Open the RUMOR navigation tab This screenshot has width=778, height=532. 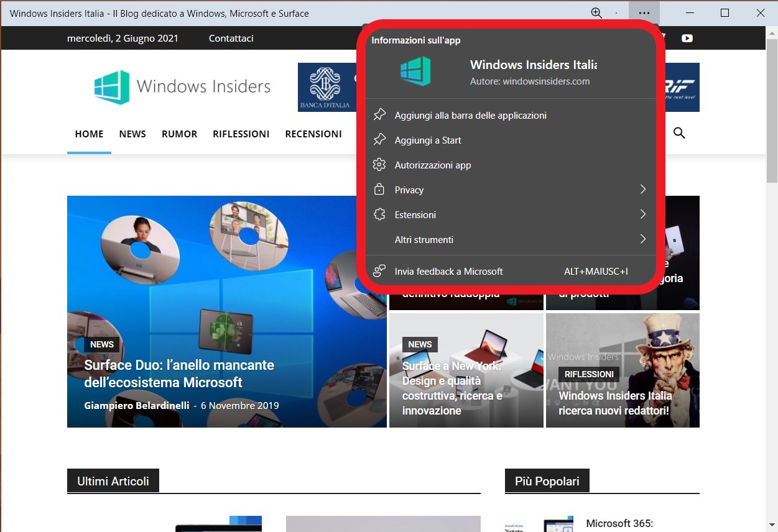point(179,134)
